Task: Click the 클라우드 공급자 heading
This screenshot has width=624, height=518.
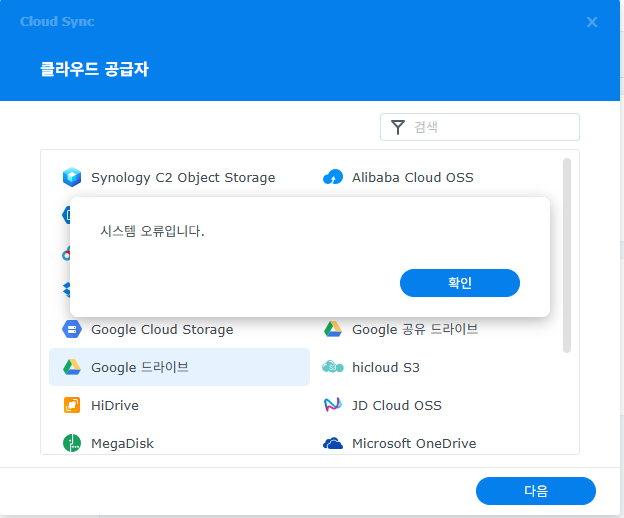Action: pos(94,69)
